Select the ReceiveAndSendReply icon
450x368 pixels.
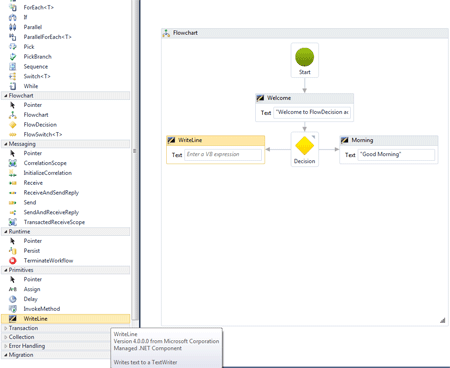13,192
